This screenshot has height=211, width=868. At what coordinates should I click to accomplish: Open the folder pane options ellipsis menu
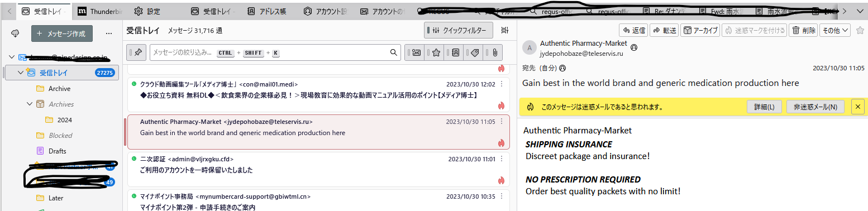tap(109, 34)
